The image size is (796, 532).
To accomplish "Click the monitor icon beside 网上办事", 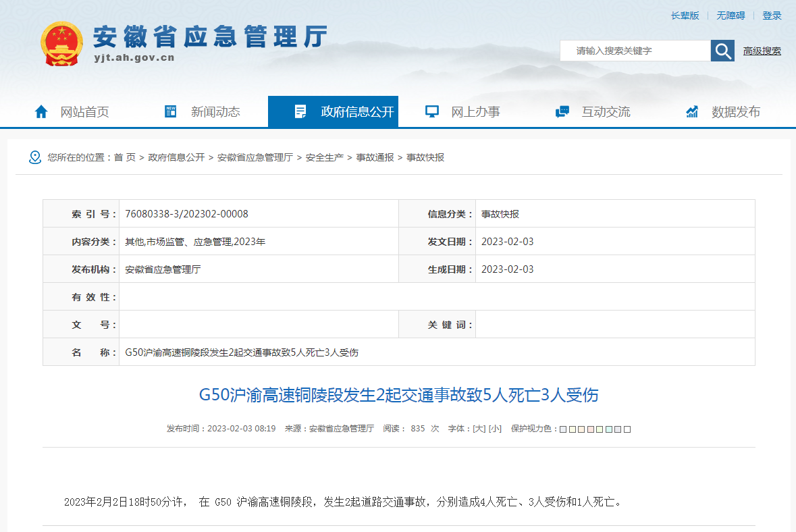I will (432, 112).
